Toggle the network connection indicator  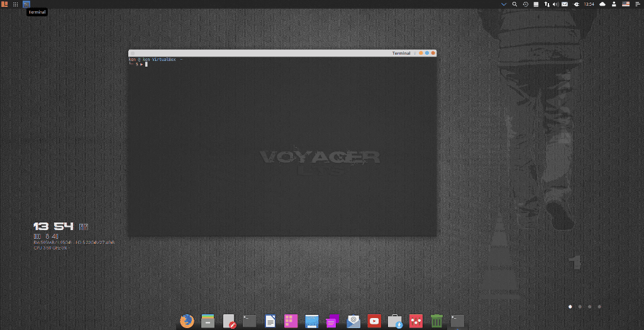tap(546, 4)
